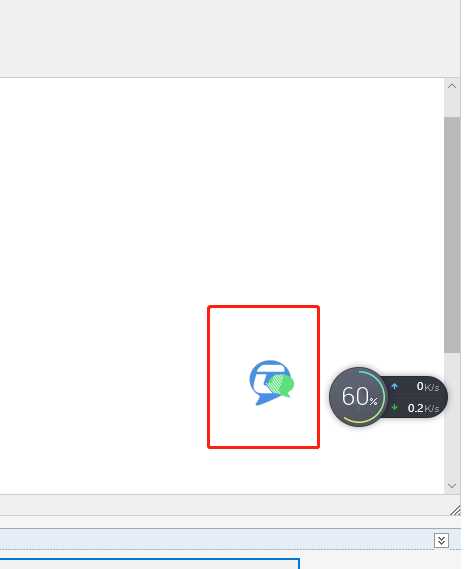Click the light blue bar beside the chevron
The width and height of the screenshot is (472, 569).
click(217, 540)
